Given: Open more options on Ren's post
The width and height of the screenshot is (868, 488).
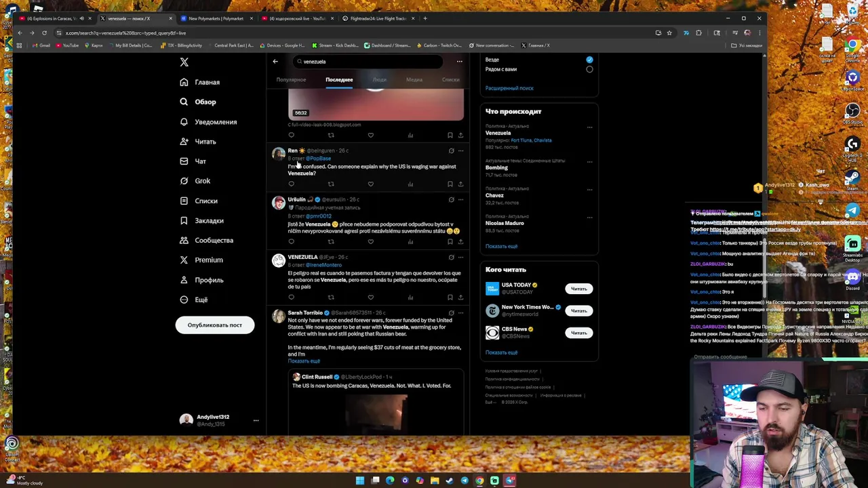Looking at the screenshot, I should click(460, 150).
